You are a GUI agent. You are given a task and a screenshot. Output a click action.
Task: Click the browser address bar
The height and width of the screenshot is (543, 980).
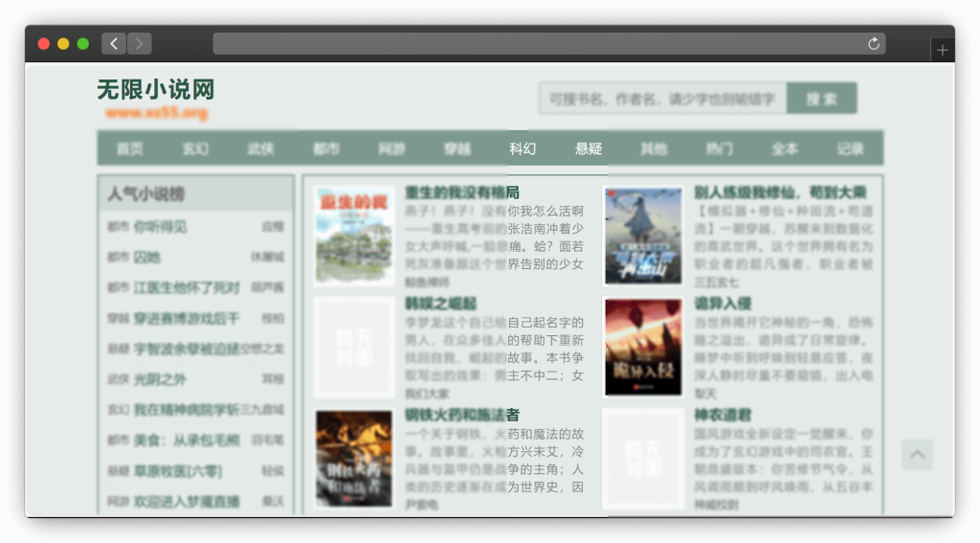tap(548, 43)
